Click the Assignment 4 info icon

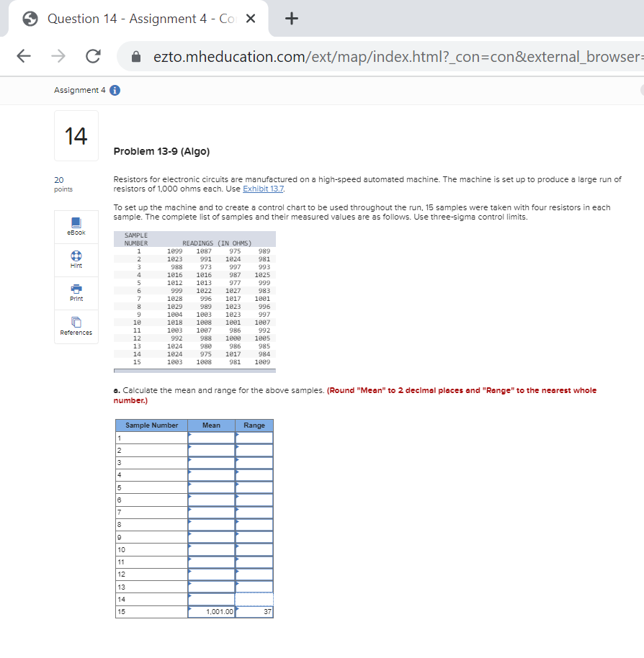(115, 90)
